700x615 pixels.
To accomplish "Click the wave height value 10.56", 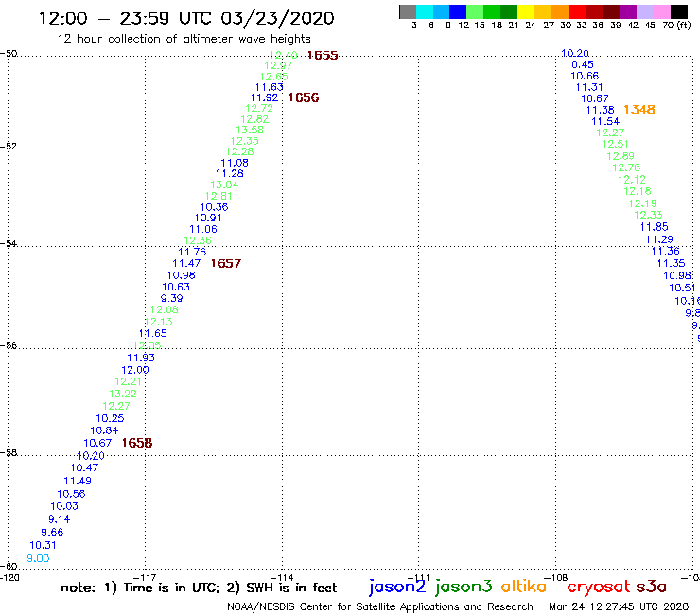I will point(71,494).
